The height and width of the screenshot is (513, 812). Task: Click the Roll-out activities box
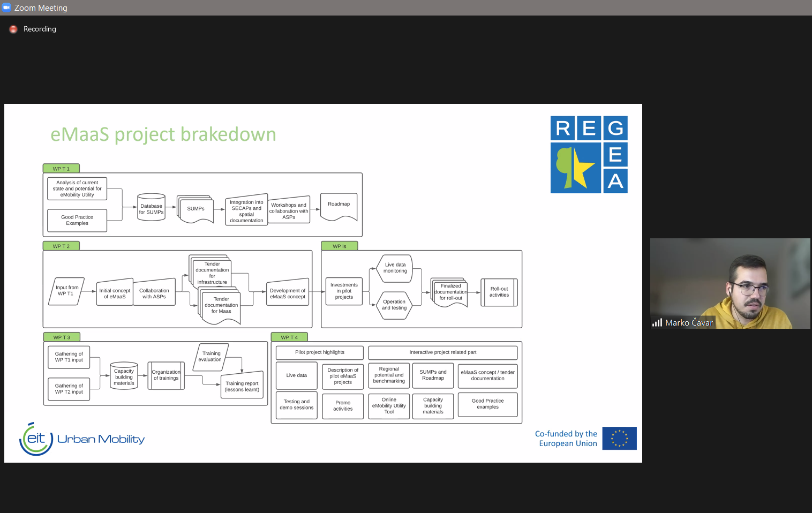499,292
